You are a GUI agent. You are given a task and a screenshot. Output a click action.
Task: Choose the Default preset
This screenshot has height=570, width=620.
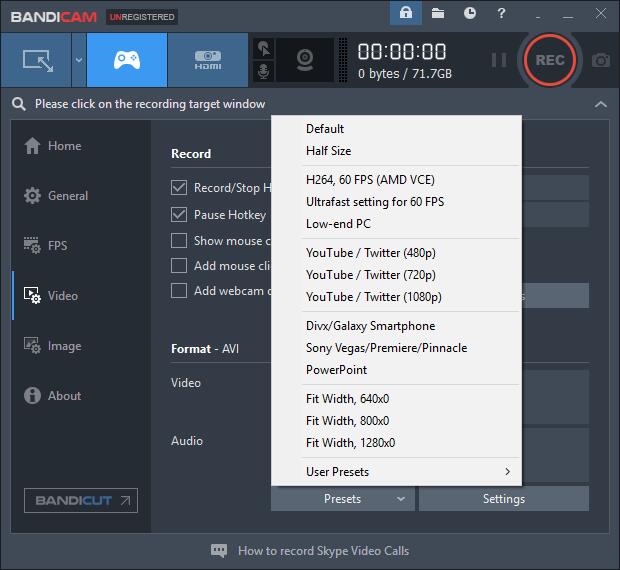(x=397, y=129)
